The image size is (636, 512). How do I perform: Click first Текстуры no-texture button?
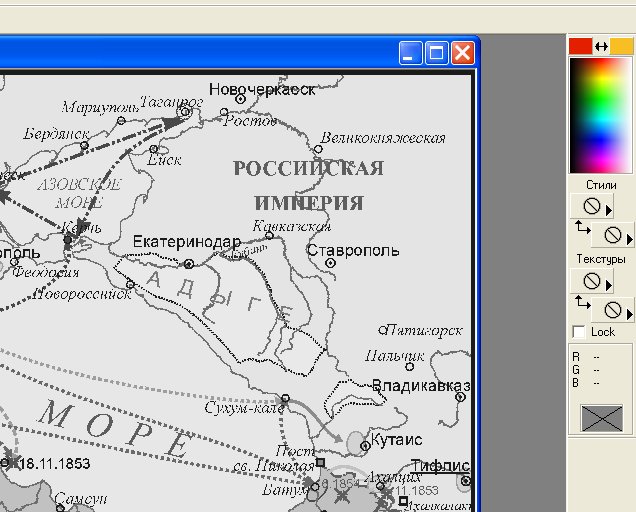(x=591, y=281)
